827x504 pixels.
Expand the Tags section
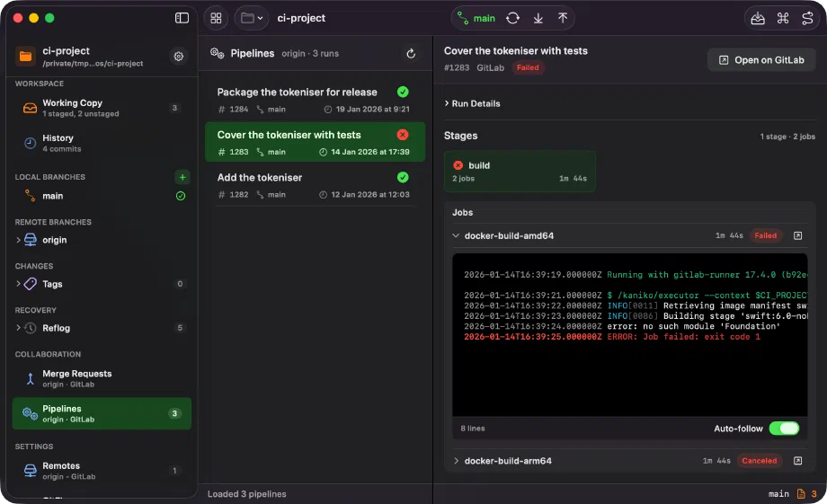19,284
